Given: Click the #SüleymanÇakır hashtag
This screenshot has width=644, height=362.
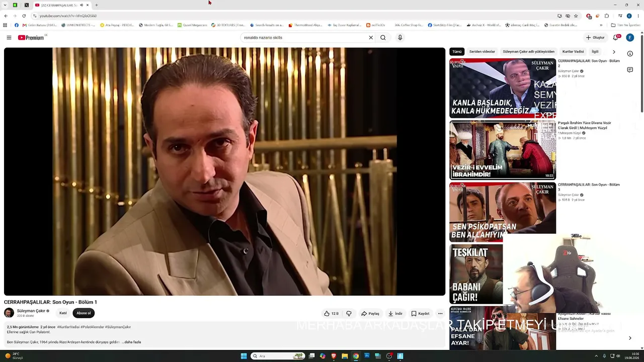Looking at the screenshot, I should pos(118,327).
